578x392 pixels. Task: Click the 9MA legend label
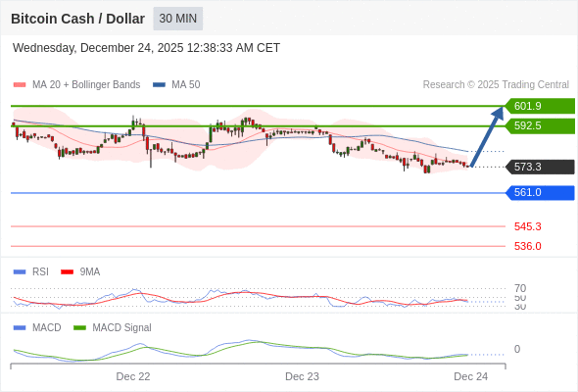click(x=90, y=272)
